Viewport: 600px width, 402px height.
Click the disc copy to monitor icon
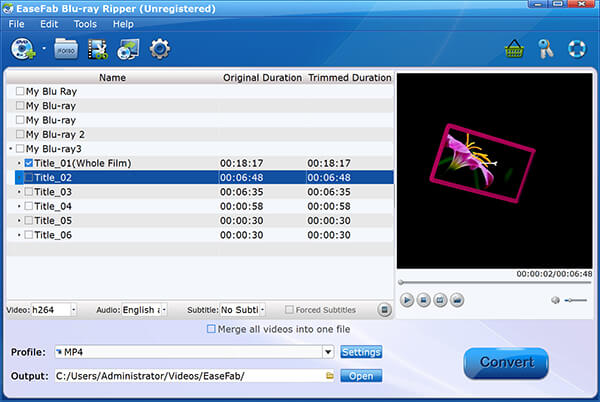[128, 49]
